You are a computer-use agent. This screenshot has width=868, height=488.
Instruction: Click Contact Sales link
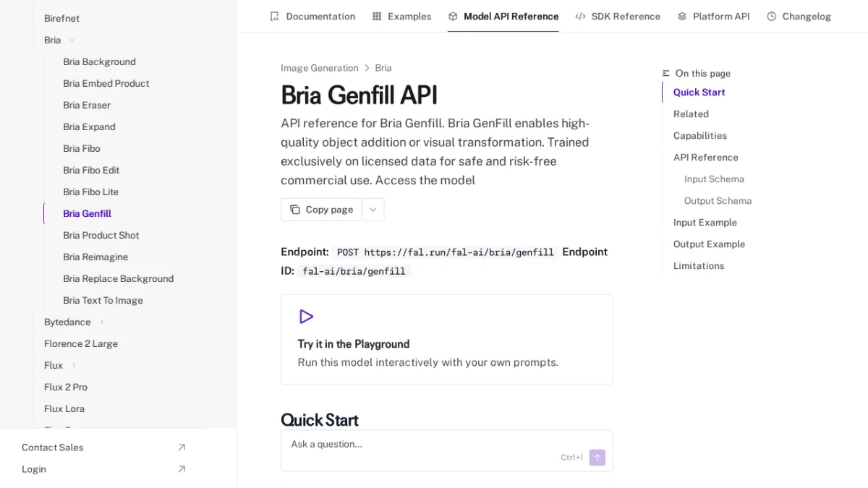[x=52, y=448]
